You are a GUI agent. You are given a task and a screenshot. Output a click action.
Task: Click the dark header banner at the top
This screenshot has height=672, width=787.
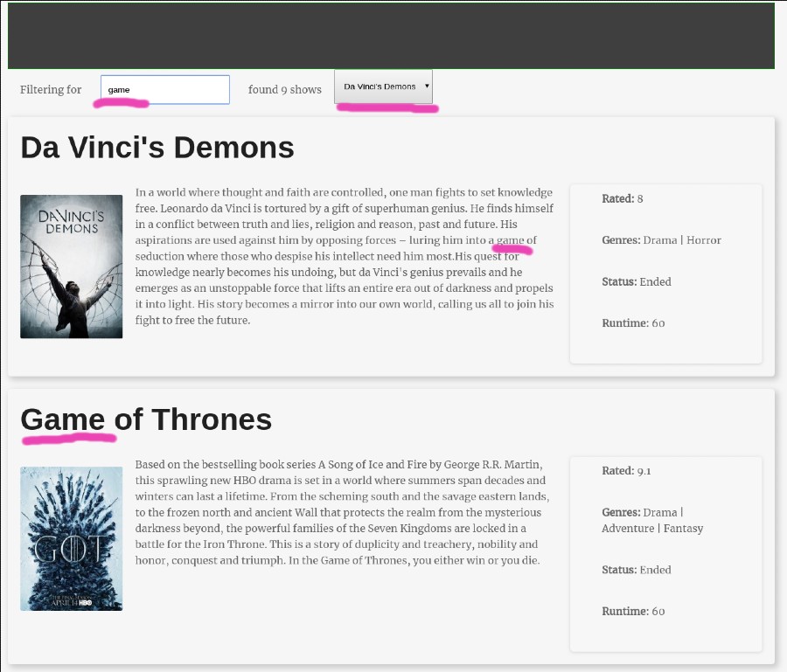pos(391,36)
